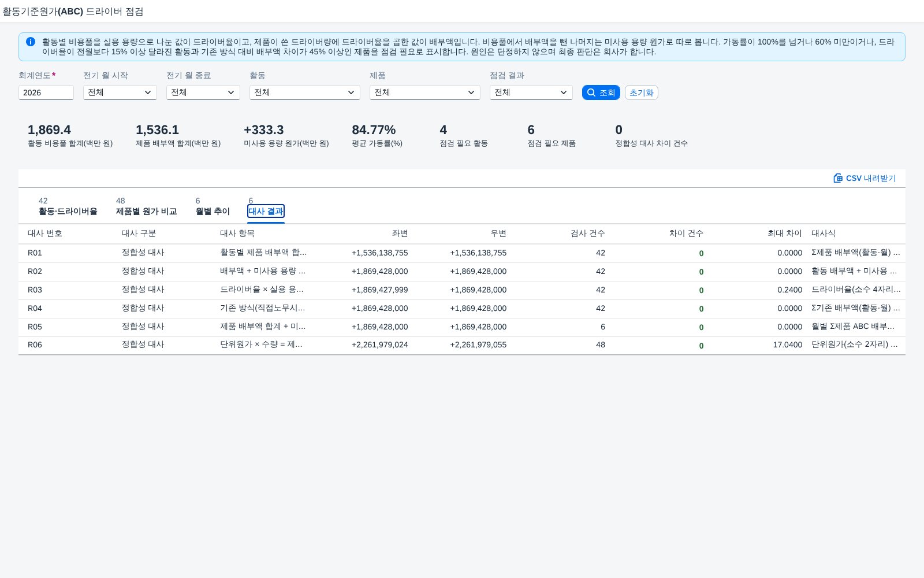Click the 대사식 column header

pyautogui.click(x=824, y=234)
